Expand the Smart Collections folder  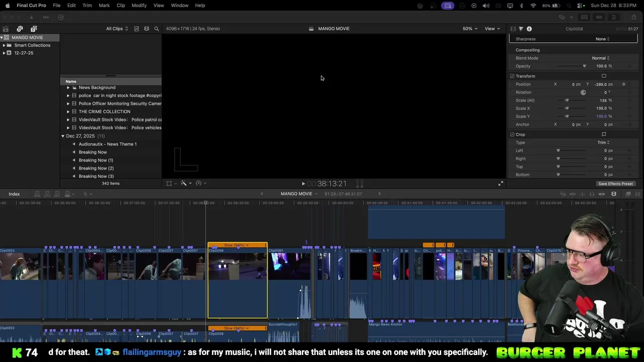click(x=4, y=45)
